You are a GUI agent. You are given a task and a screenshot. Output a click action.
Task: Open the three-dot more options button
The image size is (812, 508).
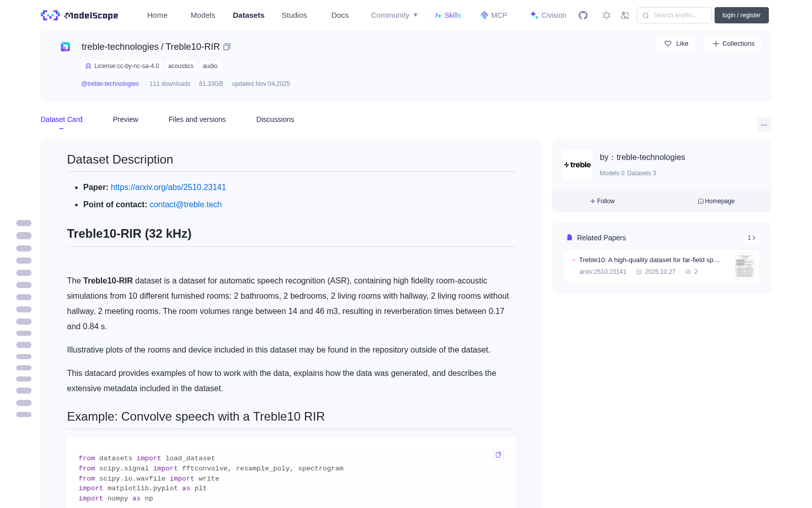[764, 124]
